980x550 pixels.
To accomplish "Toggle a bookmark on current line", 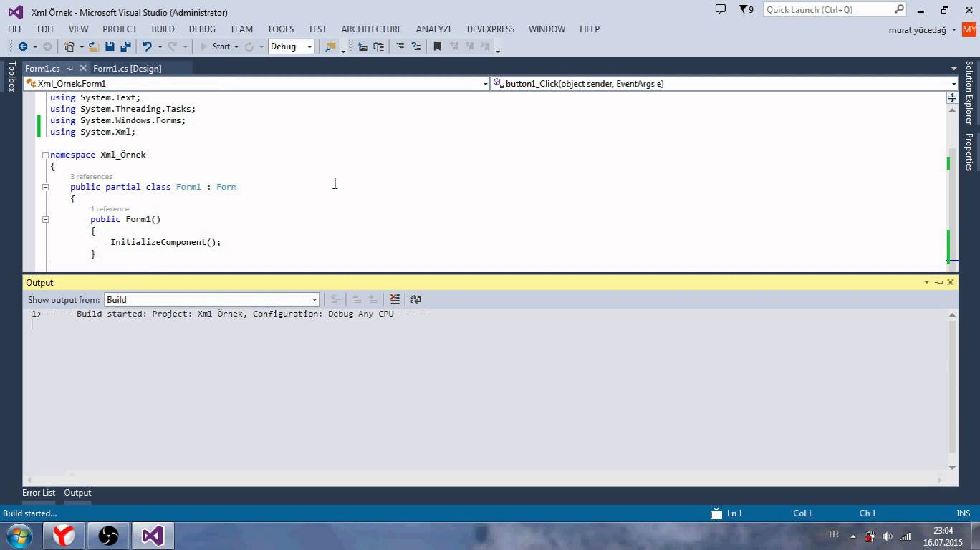I will click(x=438, y=47).
